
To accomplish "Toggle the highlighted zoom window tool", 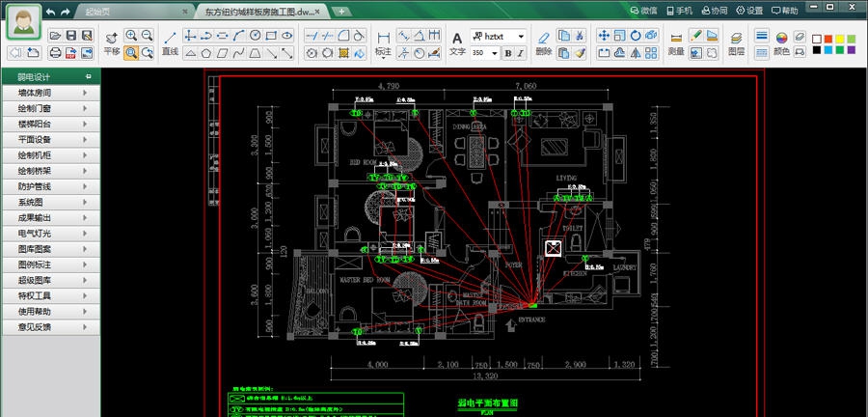I will pos(131,53).
